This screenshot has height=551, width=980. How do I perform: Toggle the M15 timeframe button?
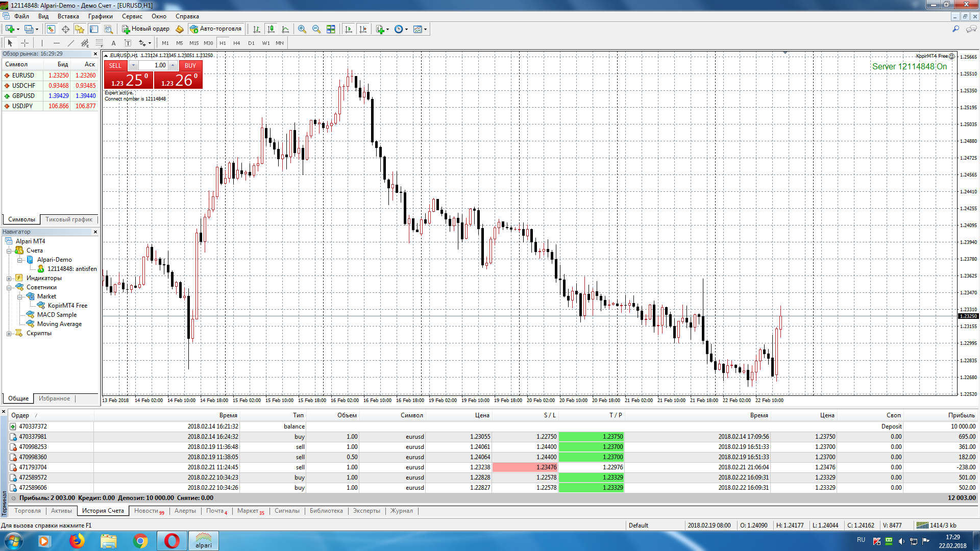point(194,43)
